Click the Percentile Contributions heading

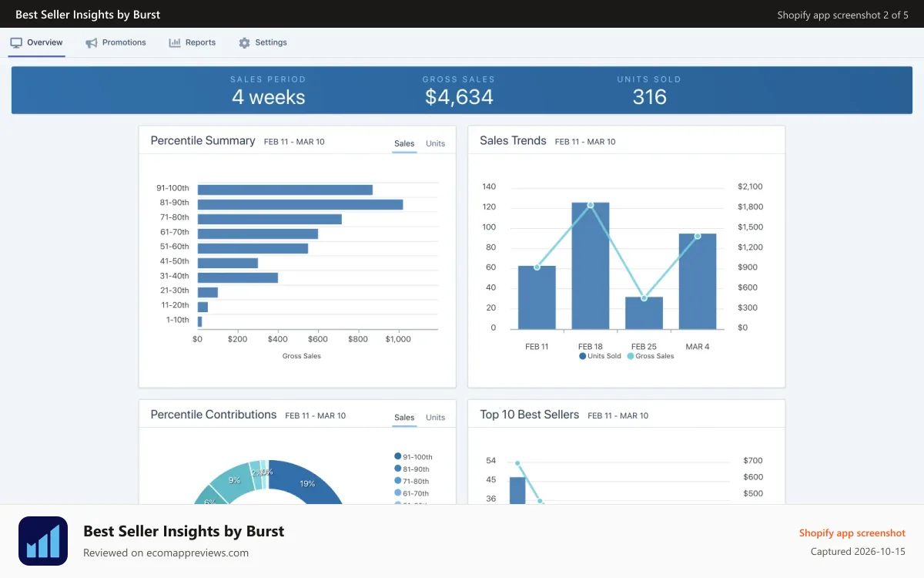pyautogui.click(x=213, y=415)
